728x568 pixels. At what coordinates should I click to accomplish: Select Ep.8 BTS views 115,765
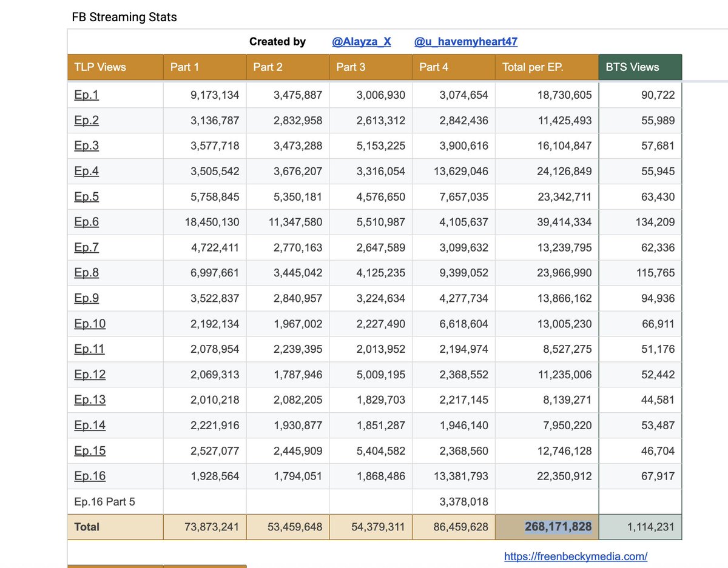point(641,273)
